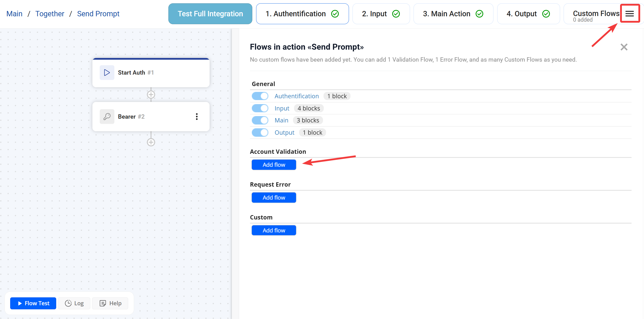The width and height of the screenshot is (644, 319).
Task: Open the three-dot menu on the Bearer block
Action: (x=197, y=116)
